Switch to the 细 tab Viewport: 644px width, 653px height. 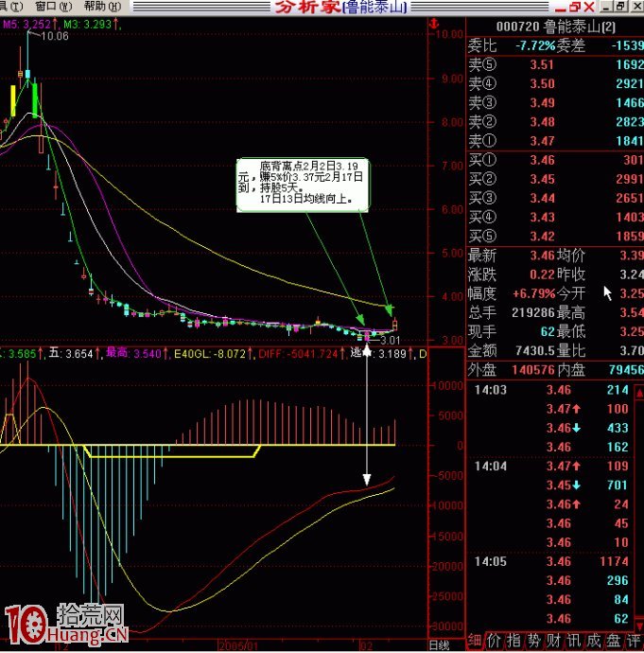click(476, 641)
